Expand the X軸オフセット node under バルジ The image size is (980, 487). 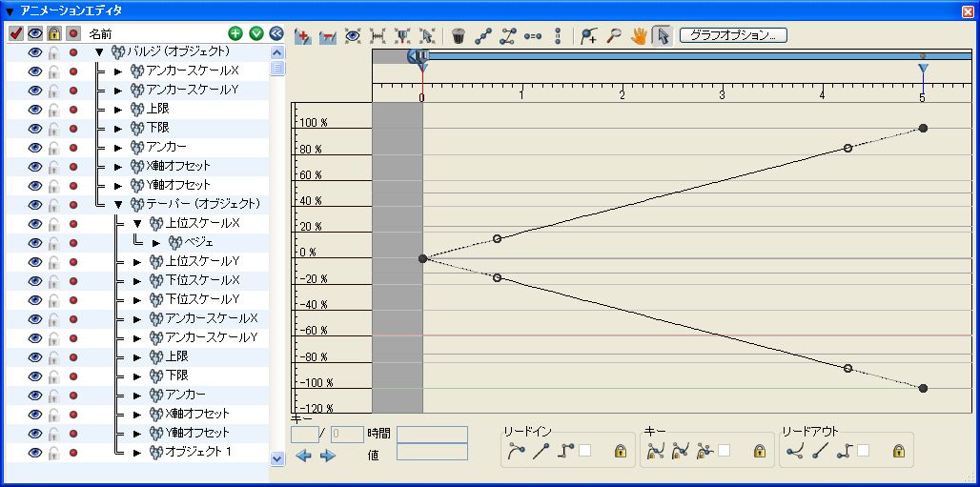[118, 166]
